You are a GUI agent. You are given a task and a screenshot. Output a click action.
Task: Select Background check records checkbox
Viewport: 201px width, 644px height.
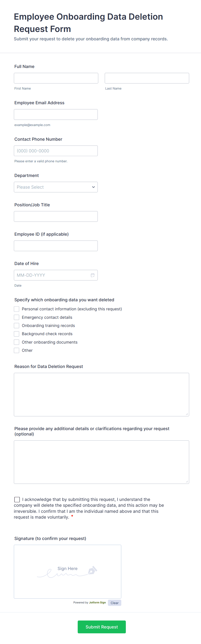(x=16, y=334)
